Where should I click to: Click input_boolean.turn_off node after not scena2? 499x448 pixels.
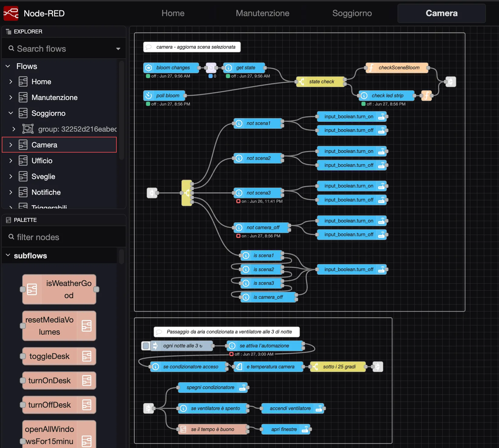click(x=352, y=165)
